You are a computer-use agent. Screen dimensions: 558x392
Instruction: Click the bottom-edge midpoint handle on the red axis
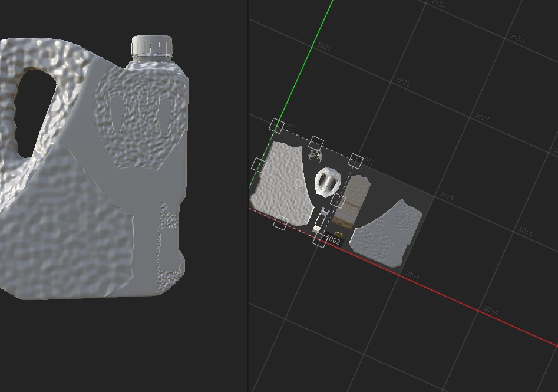[x=280, y=222]
